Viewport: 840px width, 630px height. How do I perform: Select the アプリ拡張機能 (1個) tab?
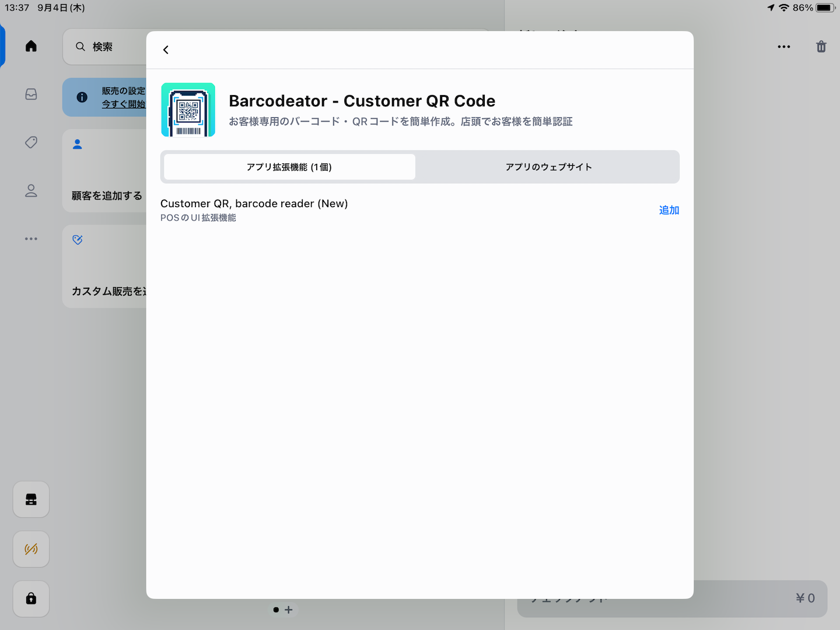coord(289,167)
